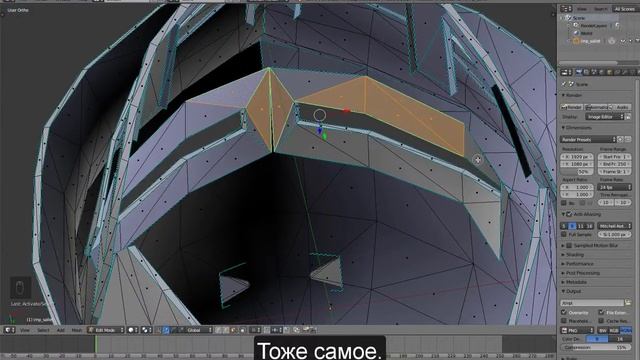Open output path file browser folder icon
This screenshot has height=360, width=640.
[628, 303]
